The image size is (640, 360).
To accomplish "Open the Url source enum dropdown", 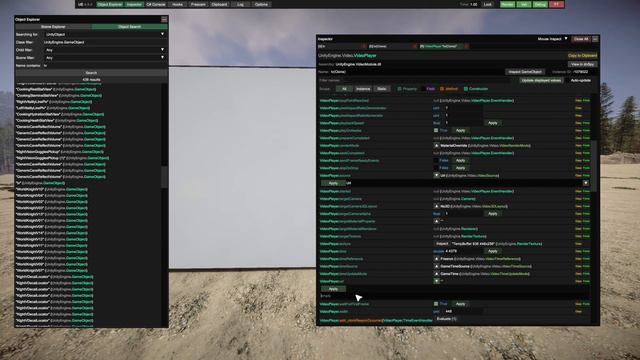I will point(585,183).
